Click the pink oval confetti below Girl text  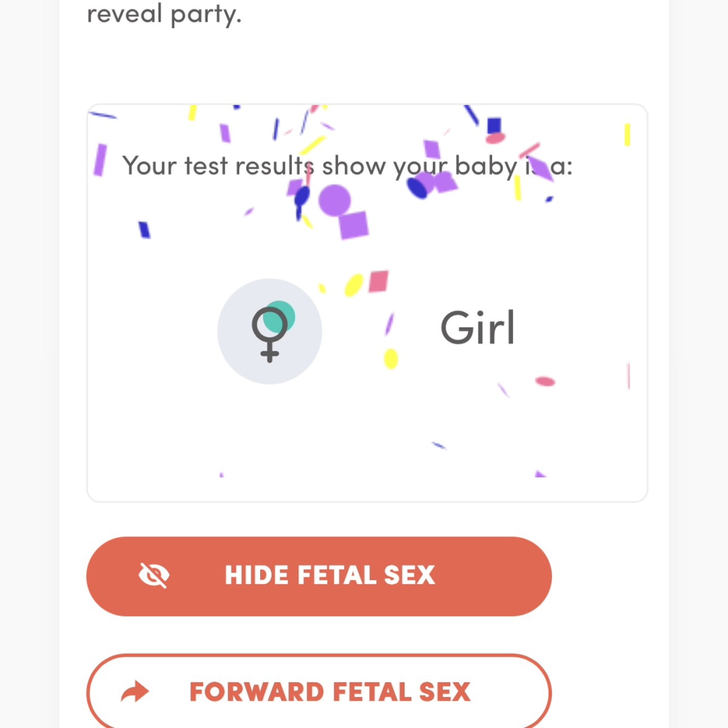pos(545,381)
